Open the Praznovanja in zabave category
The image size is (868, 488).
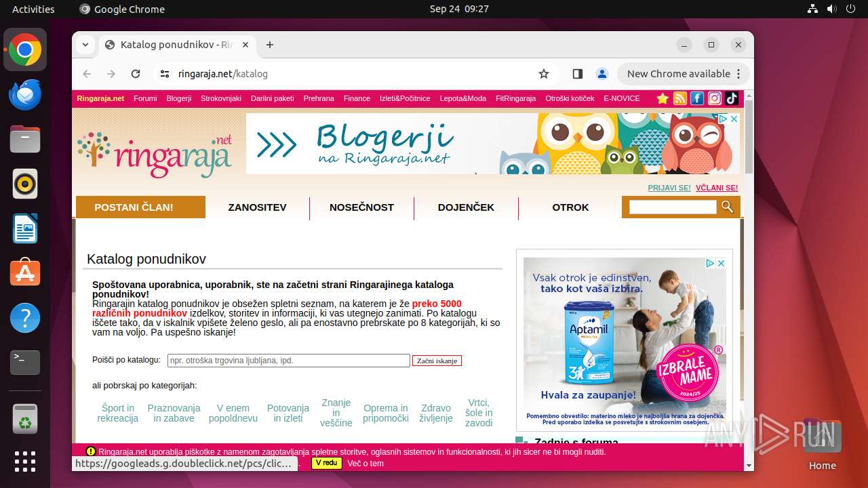tap(174, 413)
